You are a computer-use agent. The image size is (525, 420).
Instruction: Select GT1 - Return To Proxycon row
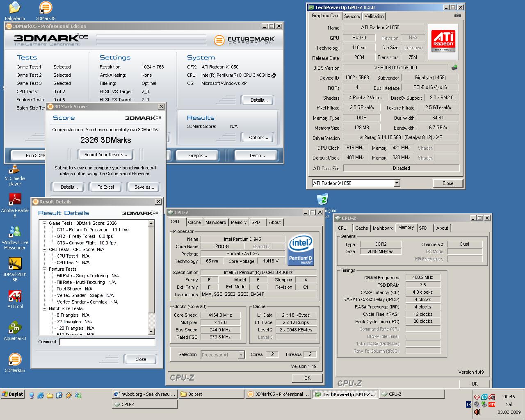point(93,230)
